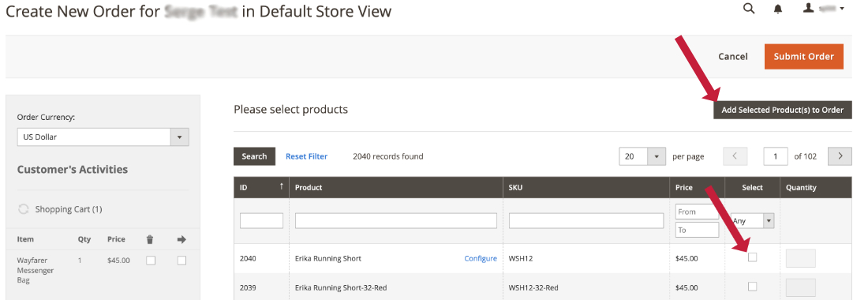Sort by the Product column header
The height and width of the screenshot is (300, 868).
point(396,187)
